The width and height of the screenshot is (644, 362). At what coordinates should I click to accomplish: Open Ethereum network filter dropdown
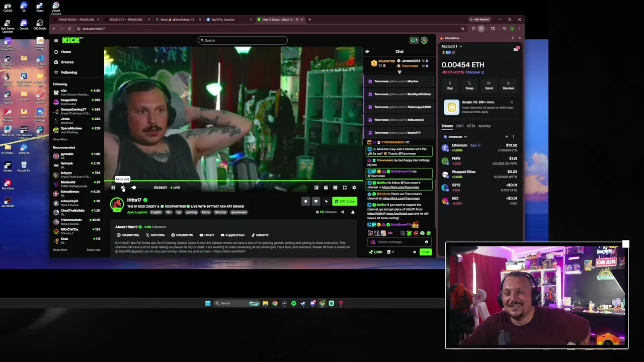coord(455,137)
